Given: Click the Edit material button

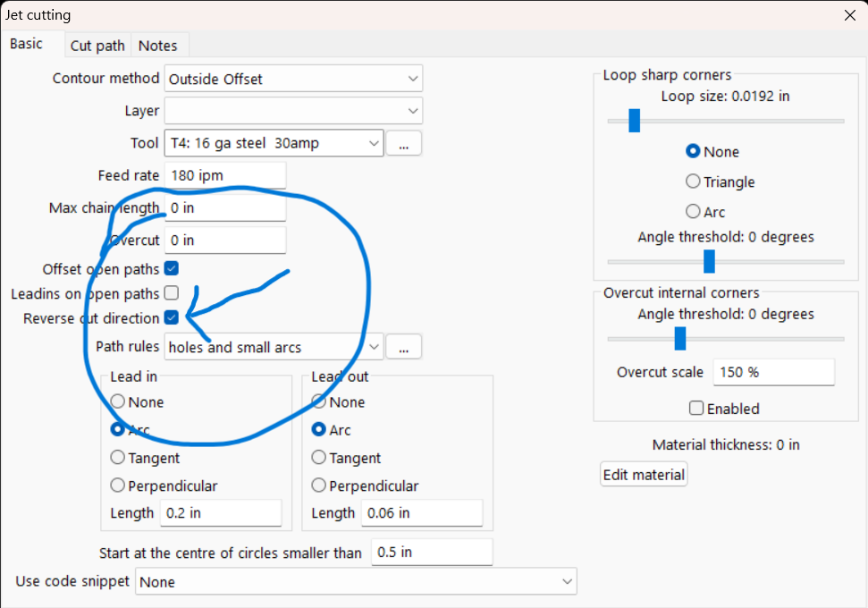Looking at the screenshot, I should [x=644, y=475].
